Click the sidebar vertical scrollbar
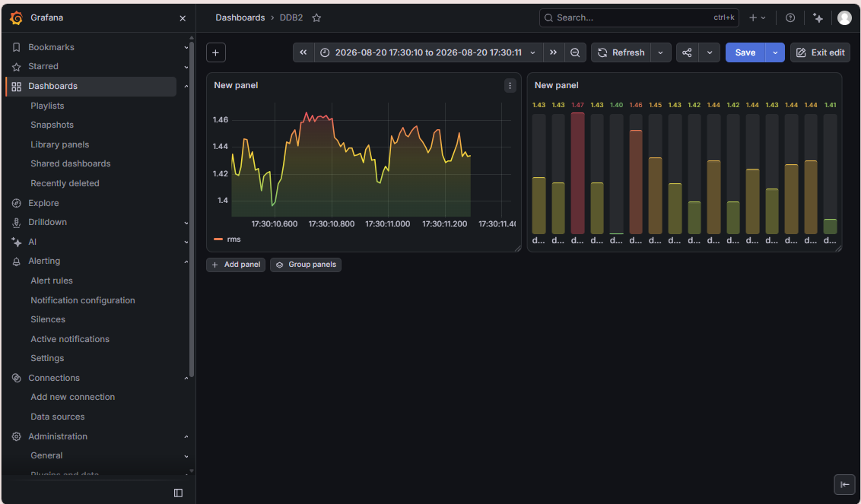The image size is (861, 504). [191, 208]
